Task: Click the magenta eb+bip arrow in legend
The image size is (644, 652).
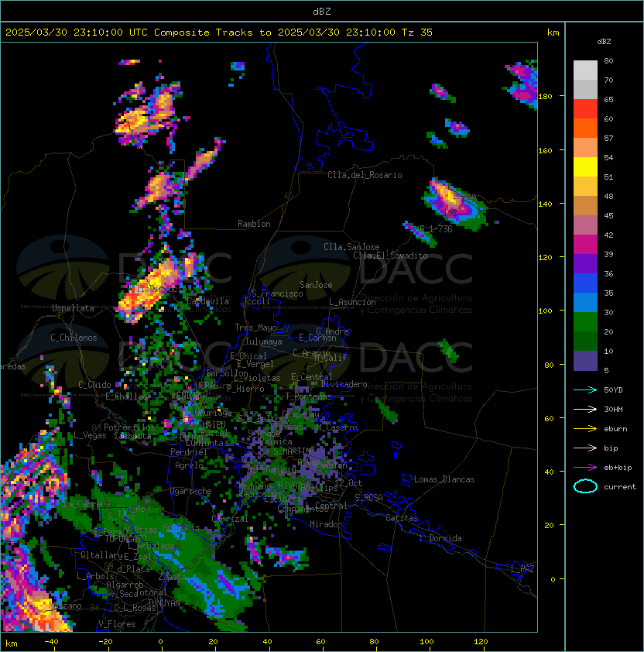Action: (x=585, y=468)
